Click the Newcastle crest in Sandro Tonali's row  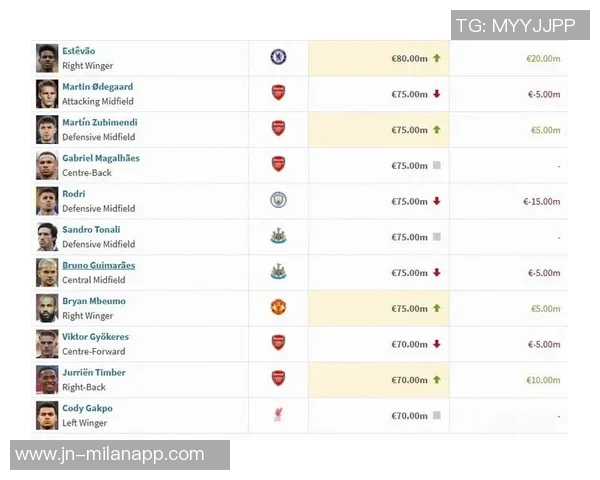pyautogui.click(x=278, y=236)
